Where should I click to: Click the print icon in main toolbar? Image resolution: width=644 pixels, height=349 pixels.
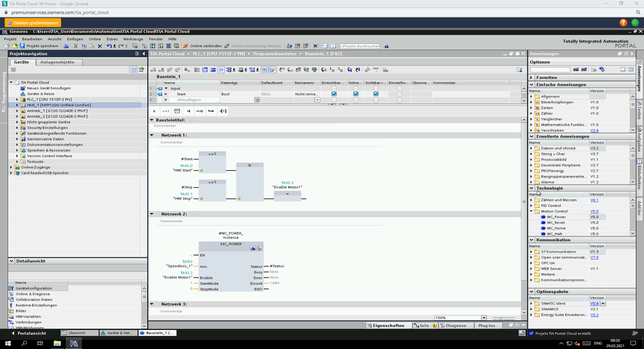tap(66, 46)
